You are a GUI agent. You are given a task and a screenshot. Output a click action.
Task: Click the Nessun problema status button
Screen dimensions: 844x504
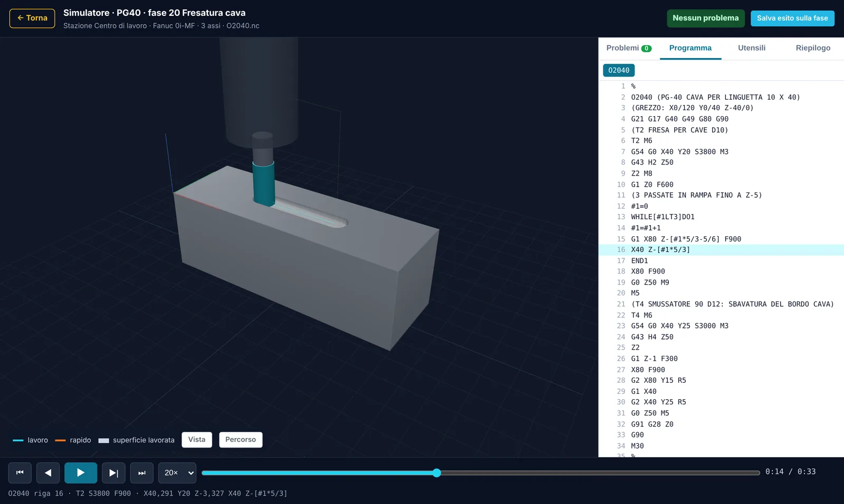(705, 18)
